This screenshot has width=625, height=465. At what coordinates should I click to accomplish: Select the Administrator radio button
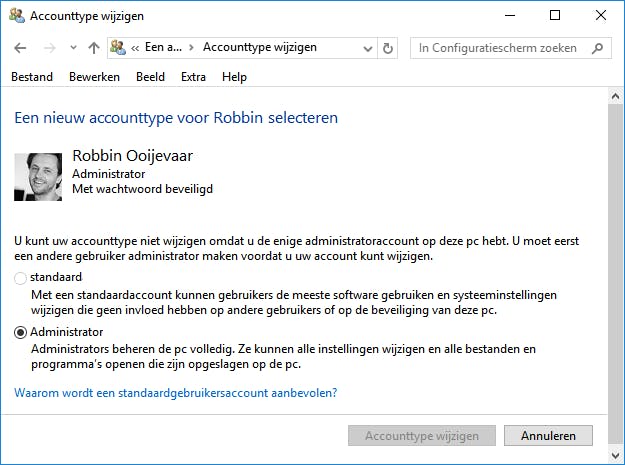tap(21, 333)
